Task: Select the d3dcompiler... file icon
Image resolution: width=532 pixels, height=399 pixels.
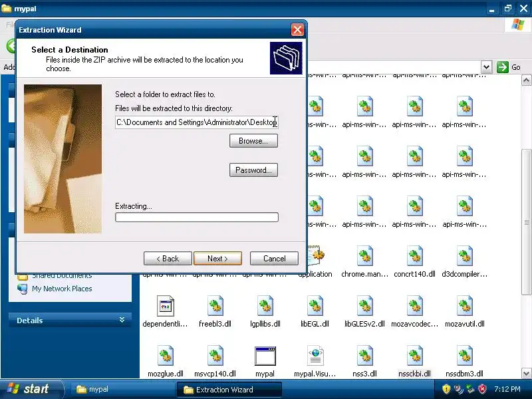Action: (464, 256)
